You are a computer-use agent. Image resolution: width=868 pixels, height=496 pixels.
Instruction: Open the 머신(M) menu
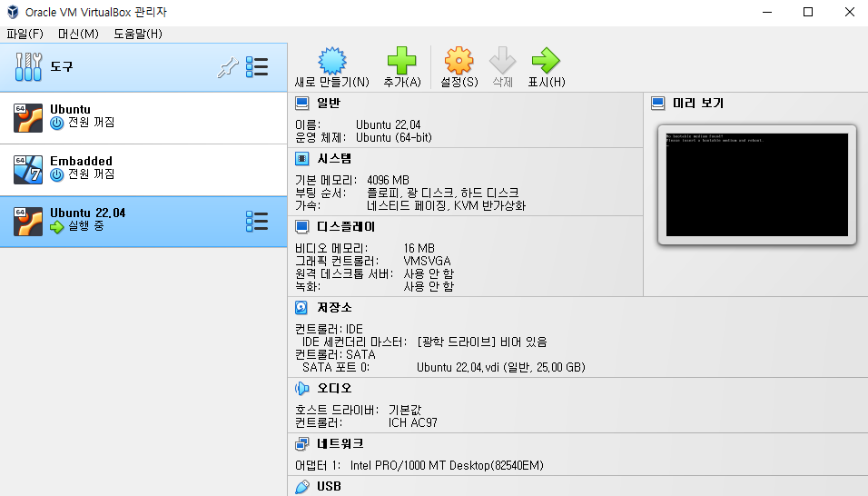point(78,34)
